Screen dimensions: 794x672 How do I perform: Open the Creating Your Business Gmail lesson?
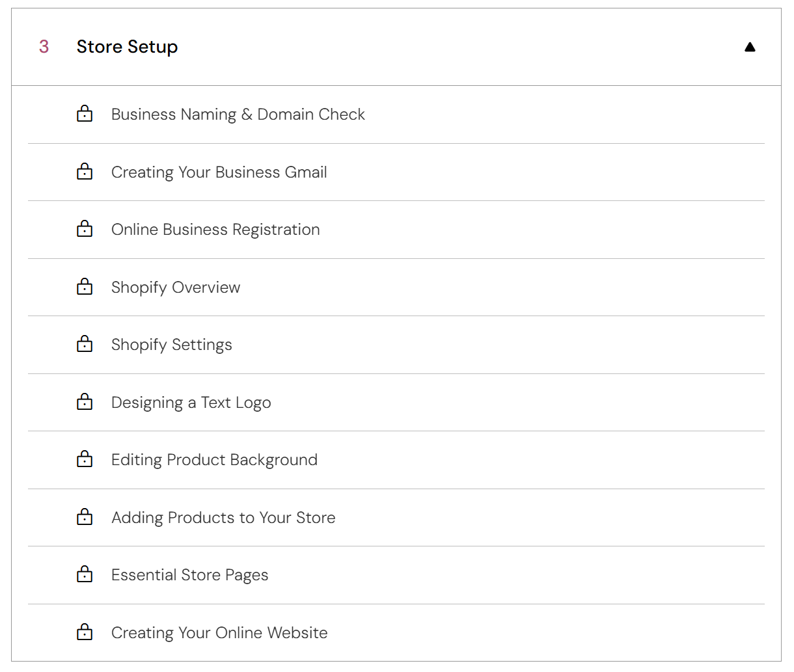pyautogui.click(x=219, y=172)
